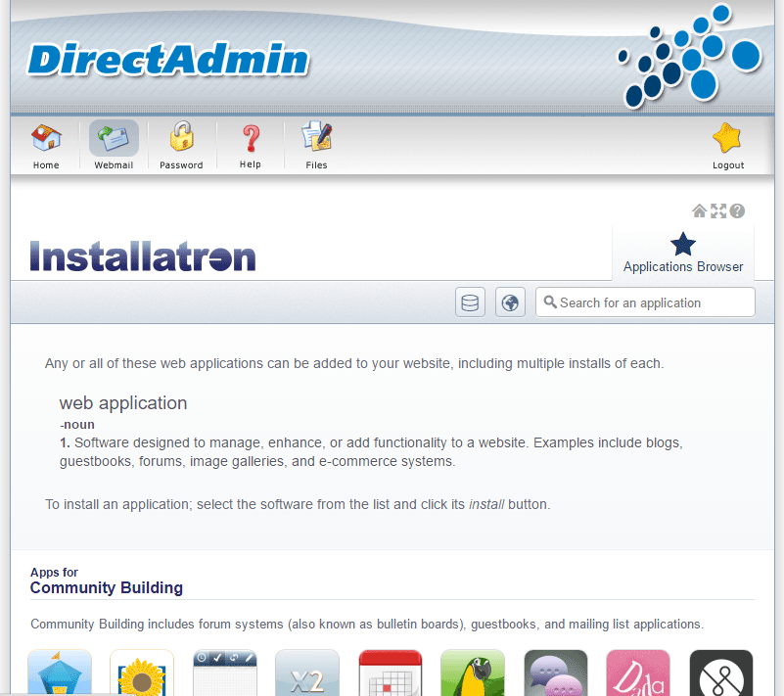This screenshot has width=784, height=696.
Task: Click the italic 'install' word
Action: pyautogui.click(x=486, y=504)
